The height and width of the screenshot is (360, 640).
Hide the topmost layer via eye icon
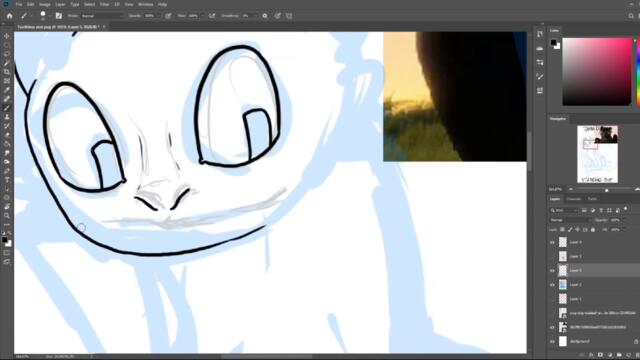pos(552,242)
